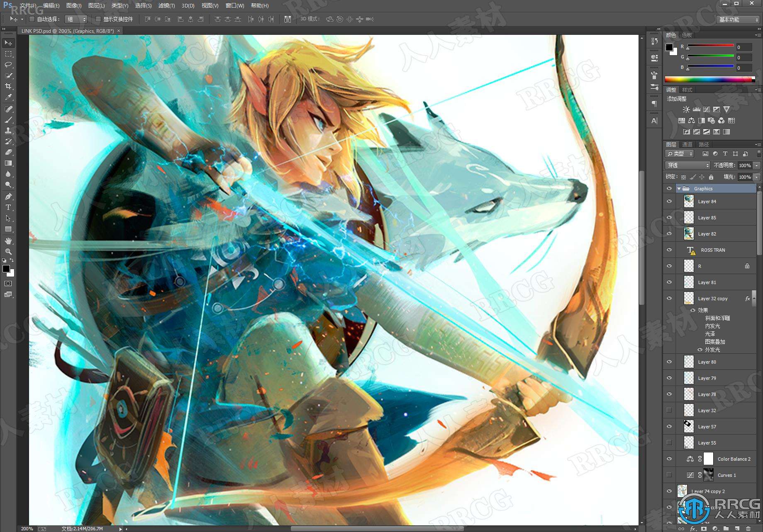Select the Rectangle shape tool
The width and height of the screenshot is (763, 532).
(x=8, y=229)
